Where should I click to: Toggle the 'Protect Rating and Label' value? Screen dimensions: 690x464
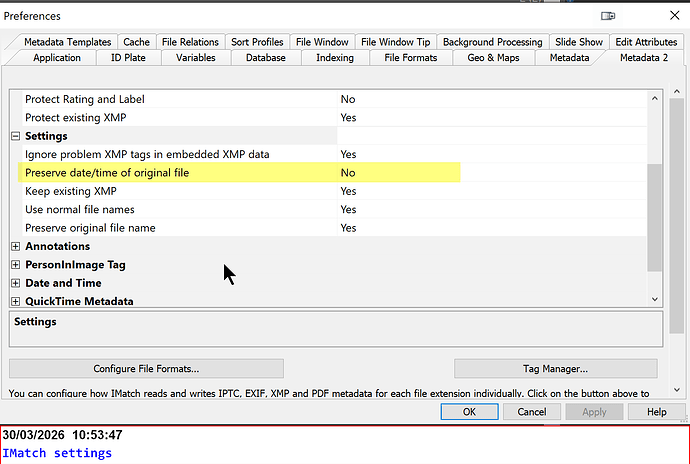point(348,99)
